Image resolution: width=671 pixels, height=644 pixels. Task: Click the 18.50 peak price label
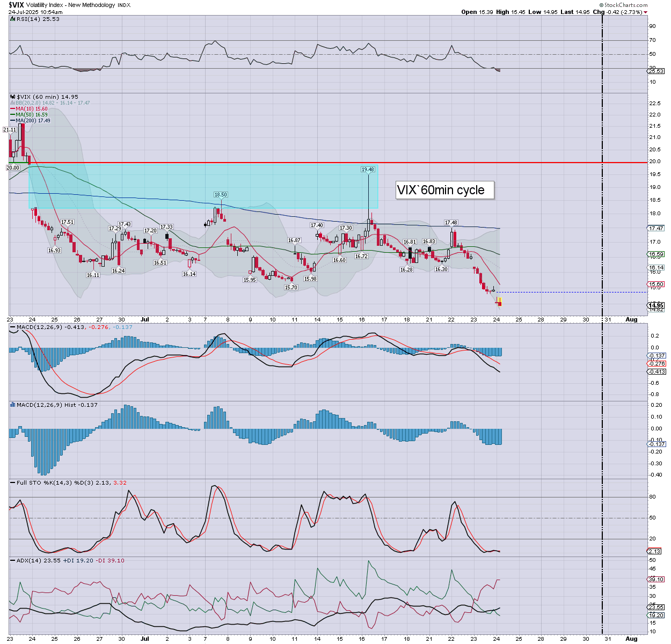pyautogui.click(x=221, y=195)
